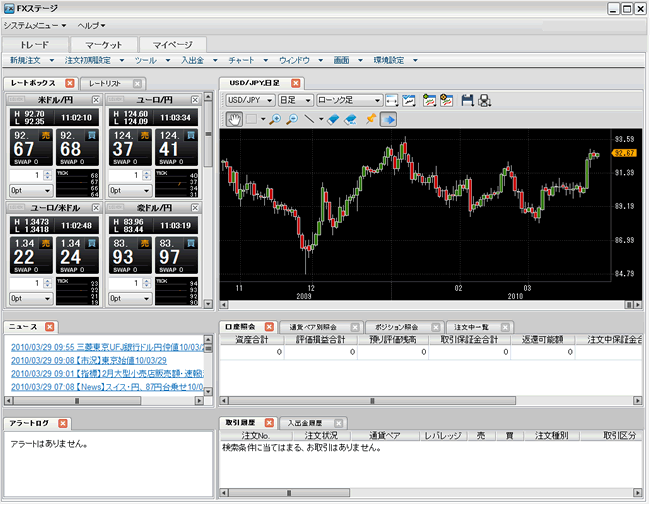Switch to the マーケット tab
The height and width of the screenshot is (505, 650).
[104, 45]
